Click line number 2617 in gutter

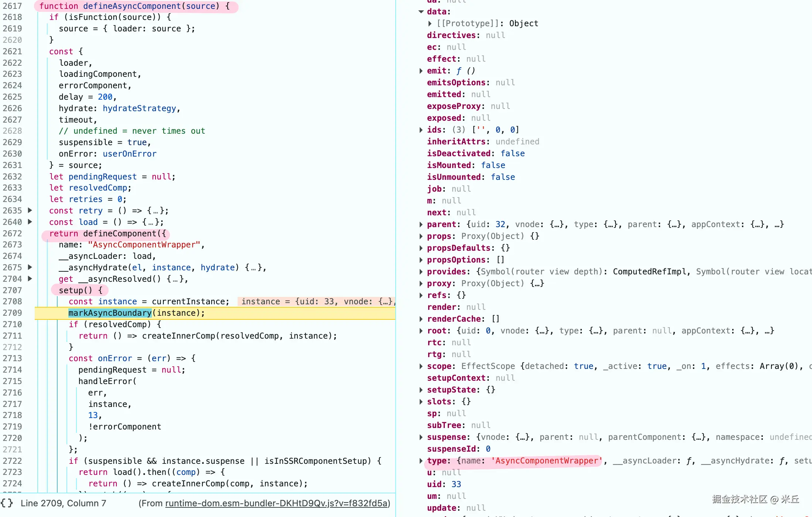(x=13, y=6)
